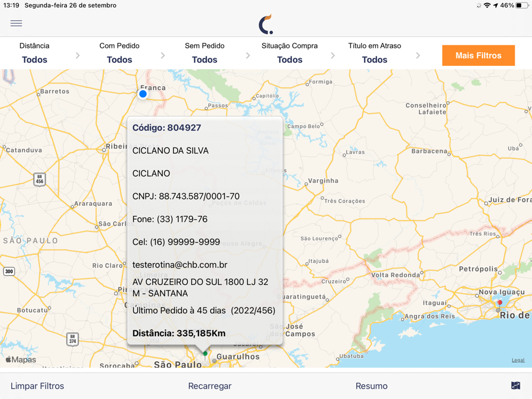Viewport: 532px width, 399px height.
Task: Tap Botucatu label on map
Action: tap(32, 310)
